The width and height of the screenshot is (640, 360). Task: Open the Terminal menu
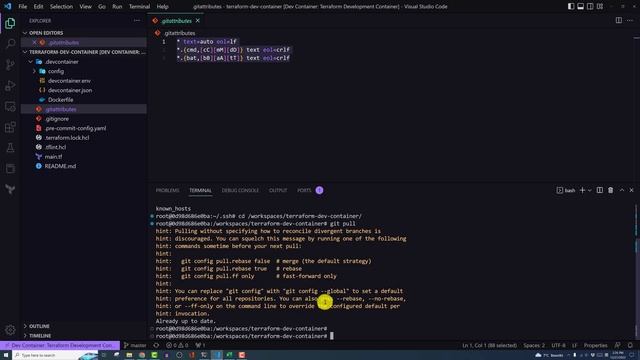coord(140,7)
